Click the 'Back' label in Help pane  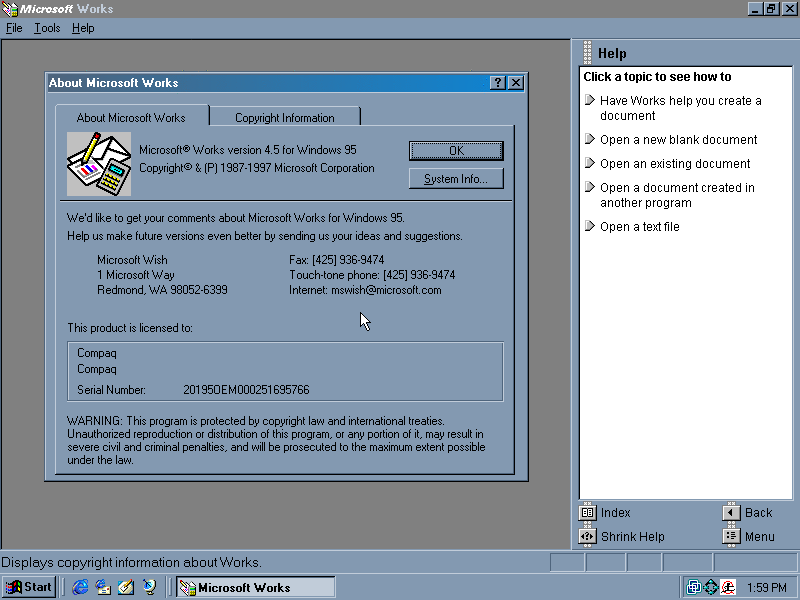tap(759, 512)
